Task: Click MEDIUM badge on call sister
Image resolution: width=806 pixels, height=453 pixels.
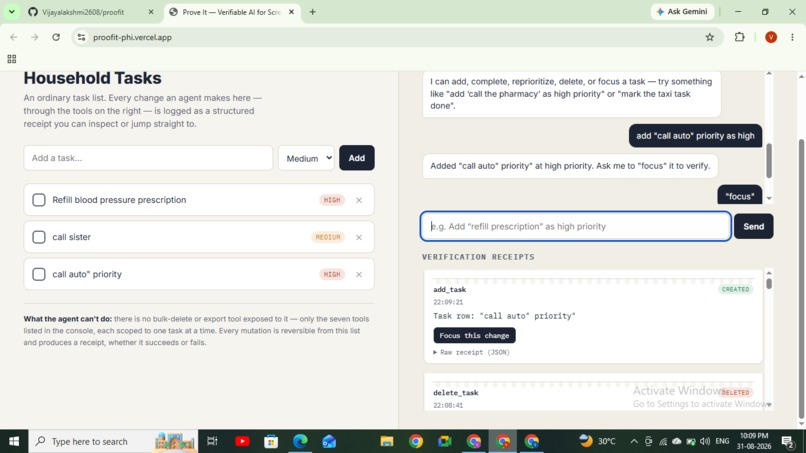Action: [x=327, y=237]
